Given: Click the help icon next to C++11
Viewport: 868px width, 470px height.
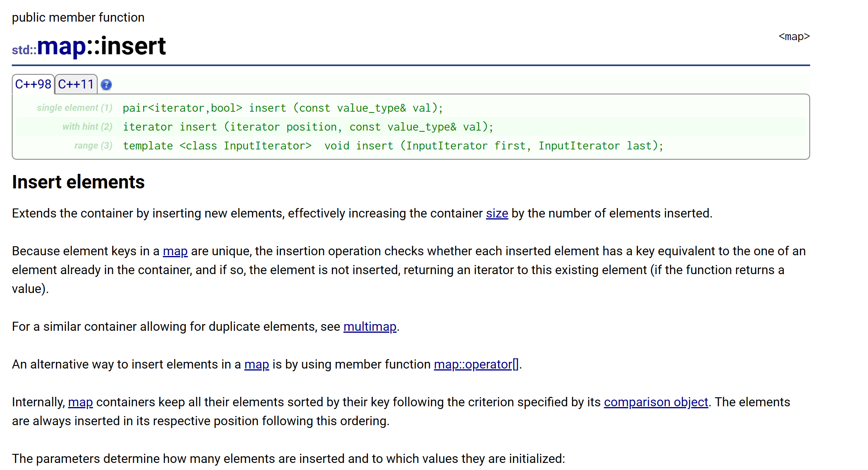Looking at the screenshot, I should coord(106,84).
